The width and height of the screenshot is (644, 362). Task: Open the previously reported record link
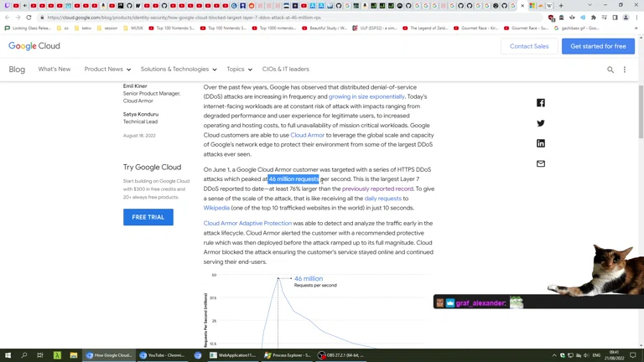(377, 189)
